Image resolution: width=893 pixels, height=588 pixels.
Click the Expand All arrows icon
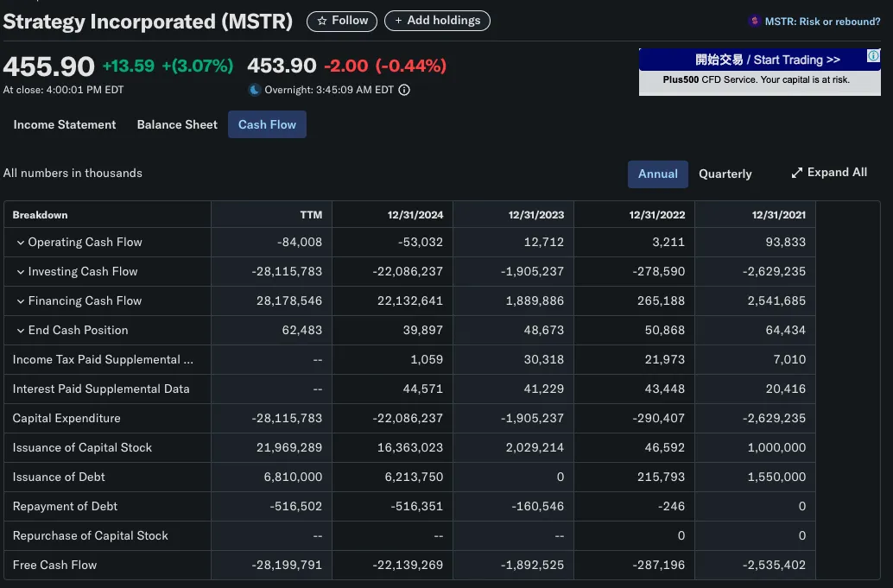[797, 173]
